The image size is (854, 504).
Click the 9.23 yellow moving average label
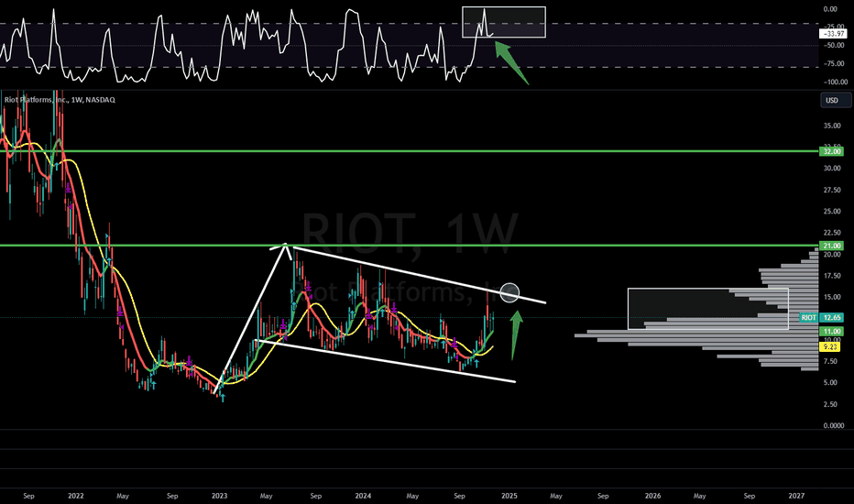point(830,346)
